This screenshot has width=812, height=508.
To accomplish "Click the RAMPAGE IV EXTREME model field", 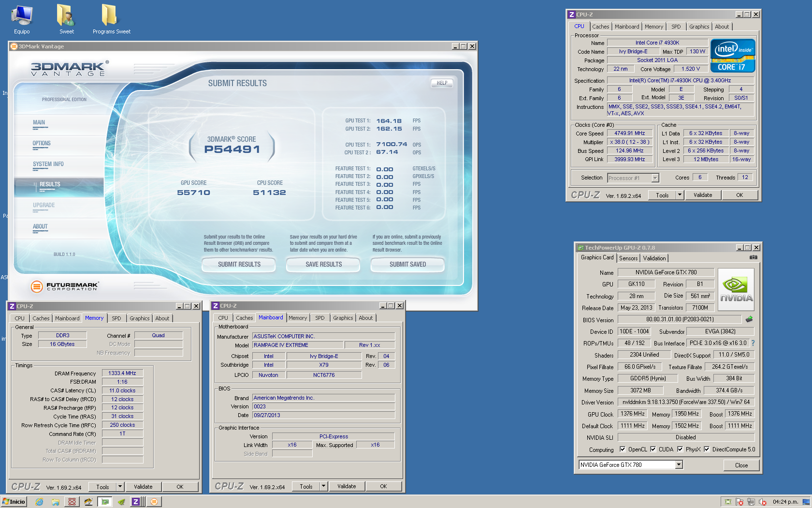I will coord(298,345).
